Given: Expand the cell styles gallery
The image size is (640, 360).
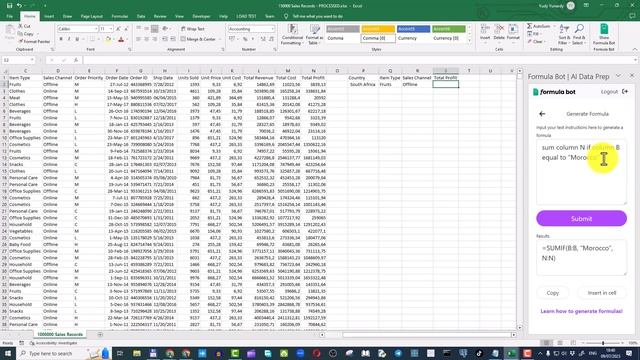Looking at the screenshot, I should click(x=469, y=40).
